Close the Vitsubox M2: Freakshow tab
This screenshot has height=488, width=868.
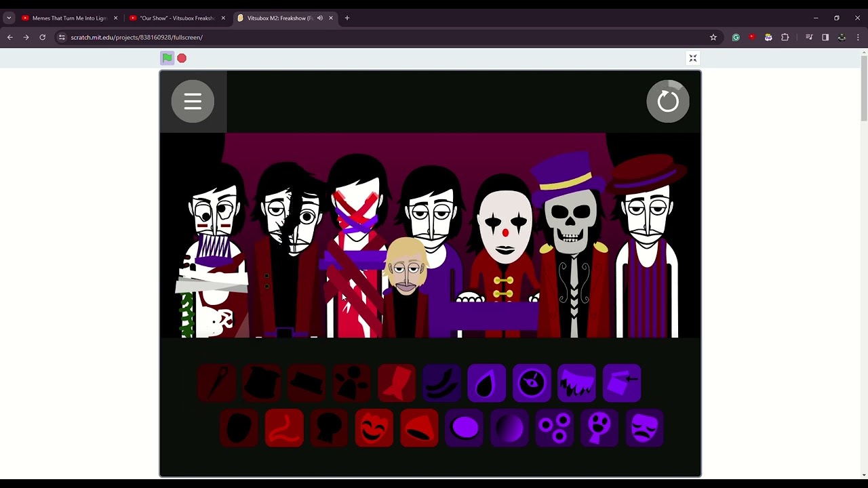(x=331, y=18)
